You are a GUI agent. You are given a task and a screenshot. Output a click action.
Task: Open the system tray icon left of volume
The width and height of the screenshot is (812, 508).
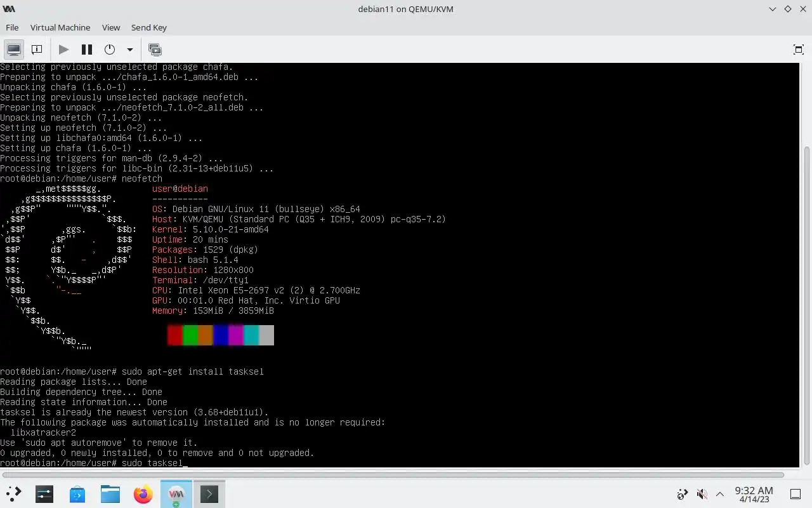pyautogui.click(x=683, y=493)
